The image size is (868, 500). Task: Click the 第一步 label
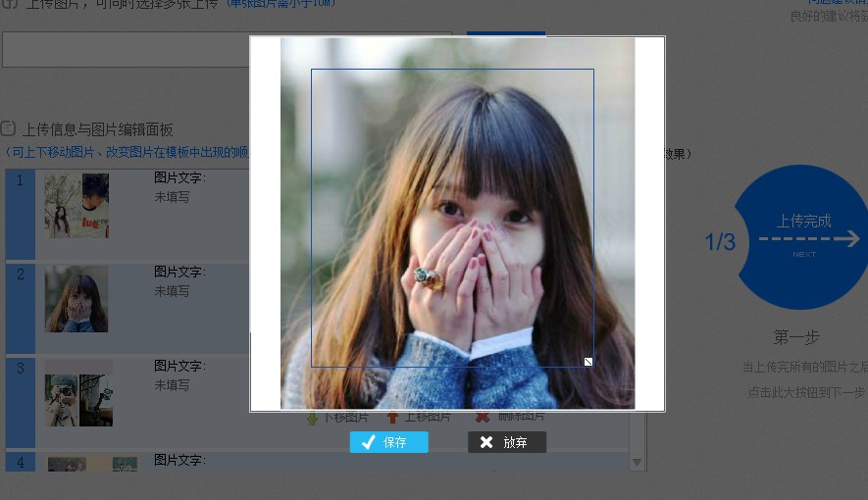796,337
